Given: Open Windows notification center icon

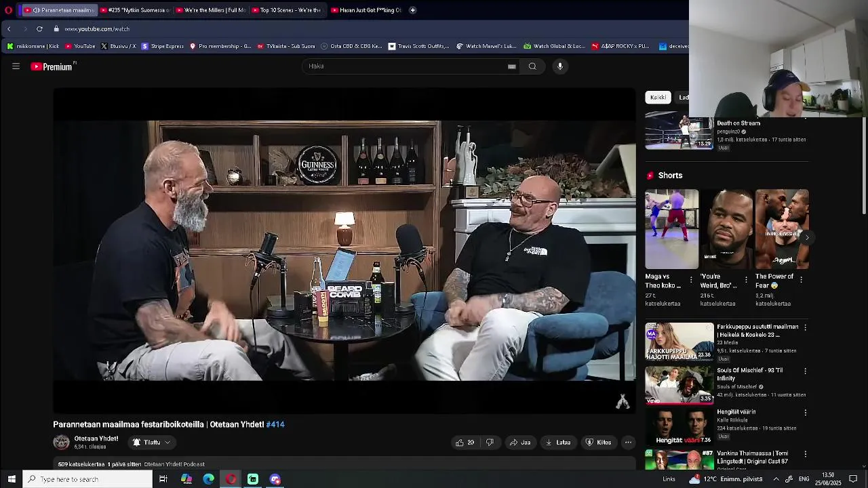Looking at the screenshot, I should click(x=853, y=479).
